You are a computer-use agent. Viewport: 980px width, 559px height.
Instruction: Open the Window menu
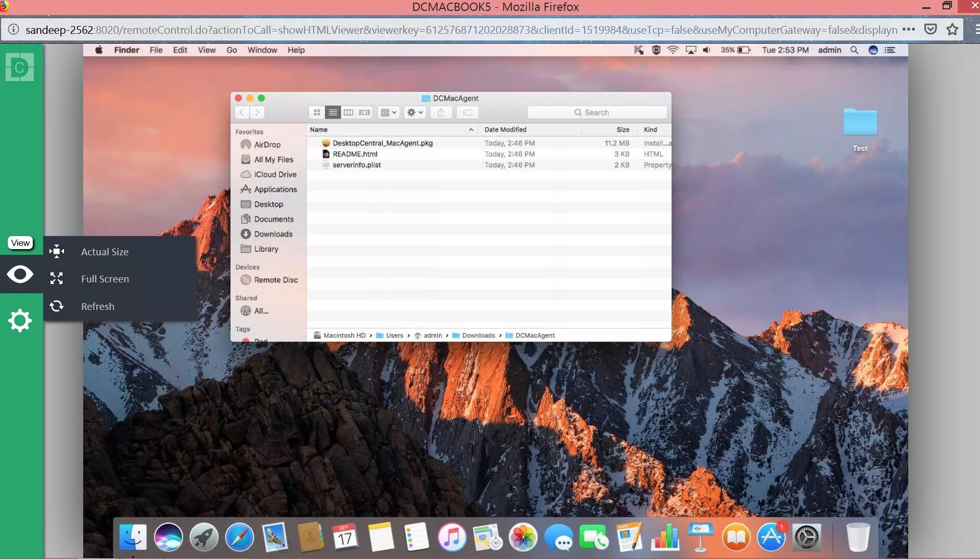click(262, 50)
